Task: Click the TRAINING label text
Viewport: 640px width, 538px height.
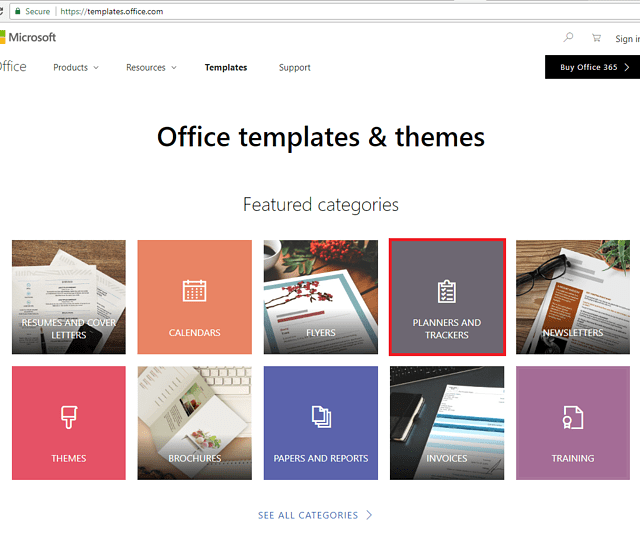Action: pos(573,458)
